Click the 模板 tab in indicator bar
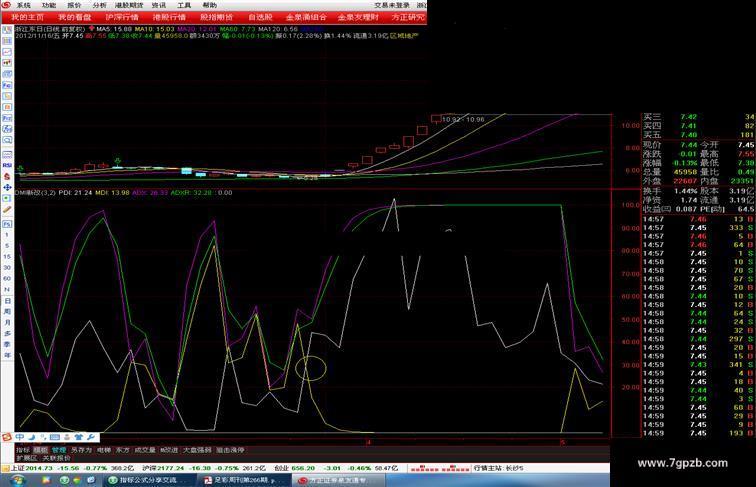The width and height of the screenshot is (756, 487). (x=40, y=450)
